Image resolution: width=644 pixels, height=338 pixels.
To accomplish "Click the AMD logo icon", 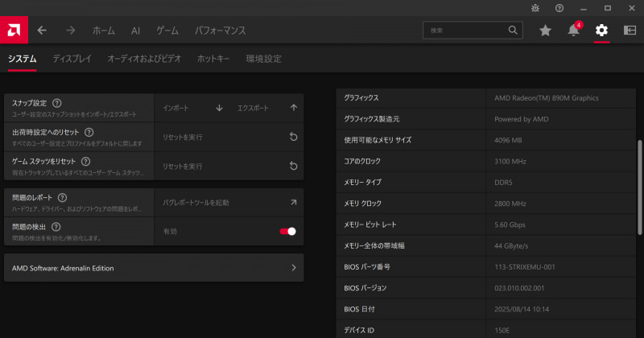I will click(14, 30).
